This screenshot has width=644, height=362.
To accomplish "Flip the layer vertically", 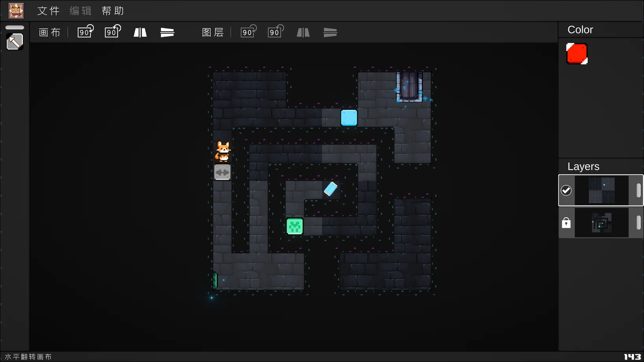I will pyautogui.click(x=330, y=32).
